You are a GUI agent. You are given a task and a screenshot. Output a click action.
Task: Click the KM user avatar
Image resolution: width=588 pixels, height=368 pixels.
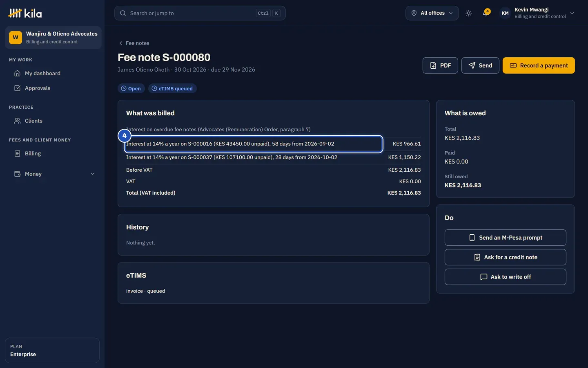click(505, 13)
